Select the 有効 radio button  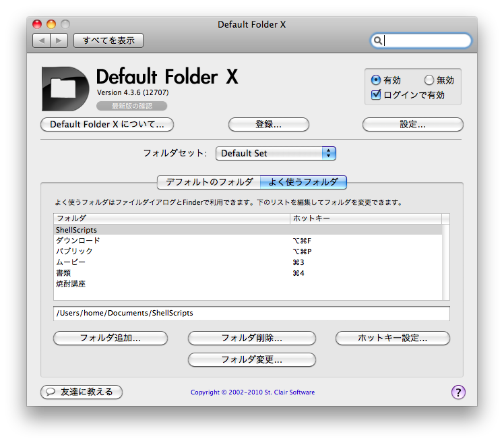coord(375,80)
